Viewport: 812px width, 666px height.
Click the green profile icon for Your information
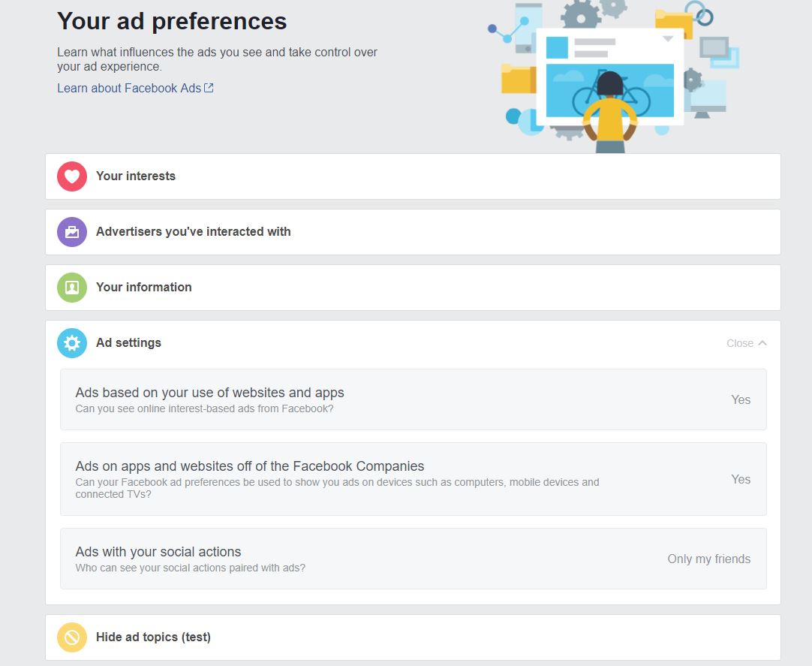[72, 287]
